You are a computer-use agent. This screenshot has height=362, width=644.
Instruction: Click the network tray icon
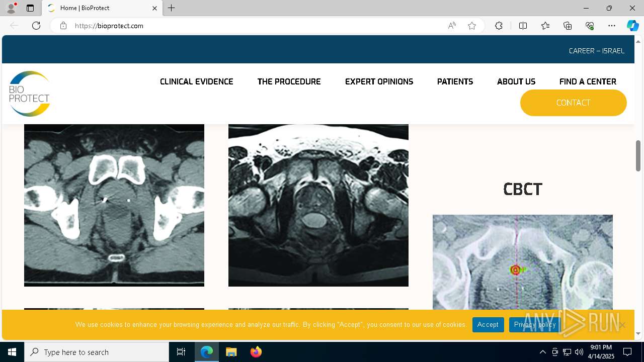(567, 352)
